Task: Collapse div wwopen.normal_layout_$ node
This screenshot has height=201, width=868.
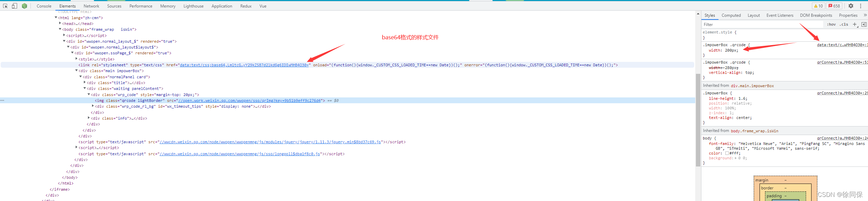Action: click(64, 41)
